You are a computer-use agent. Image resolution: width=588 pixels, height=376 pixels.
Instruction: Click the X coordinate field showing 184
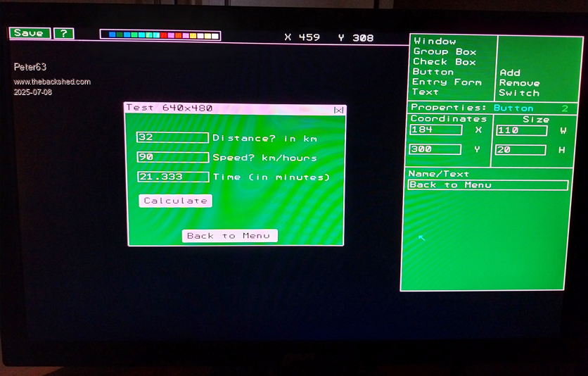click(435, 130)
